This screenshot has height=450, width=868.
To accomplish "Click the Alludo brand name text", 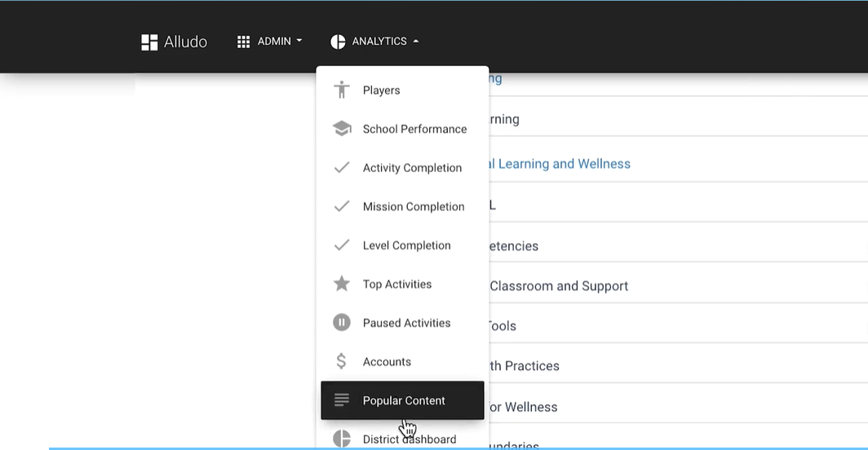I will [x=185, y=42].
